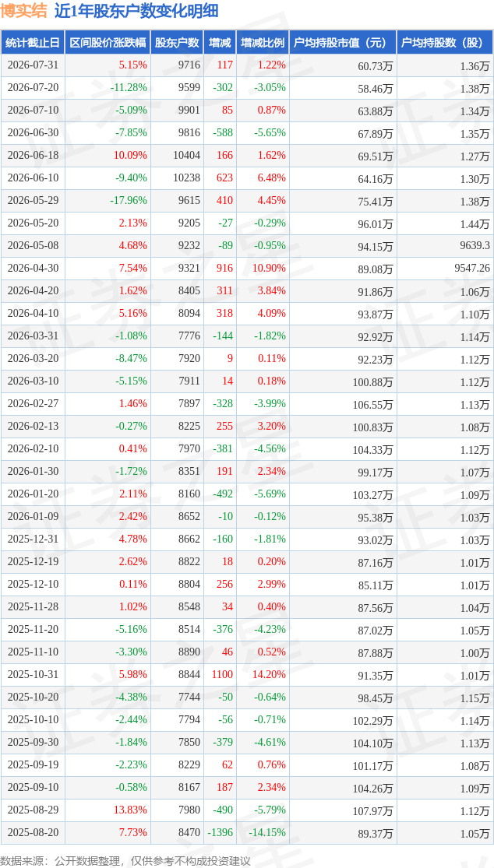Select the 2025-08-20 date row
The width and height of the screenshot is (494, 868).
(247, 832)
